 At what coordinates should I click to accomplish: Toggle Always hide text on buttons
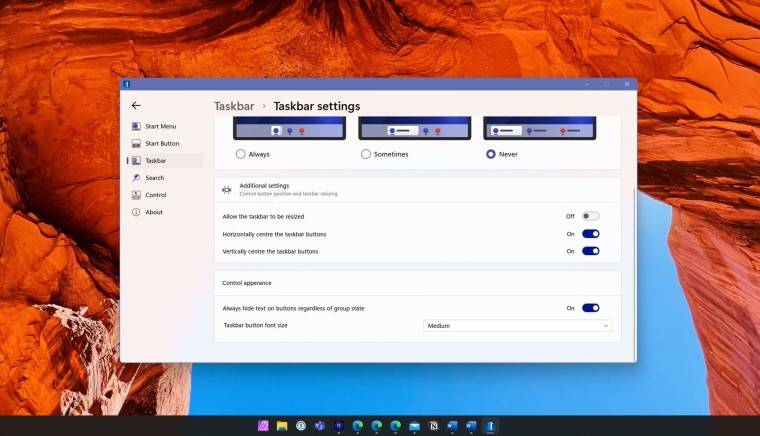click(x=590, y=308)
